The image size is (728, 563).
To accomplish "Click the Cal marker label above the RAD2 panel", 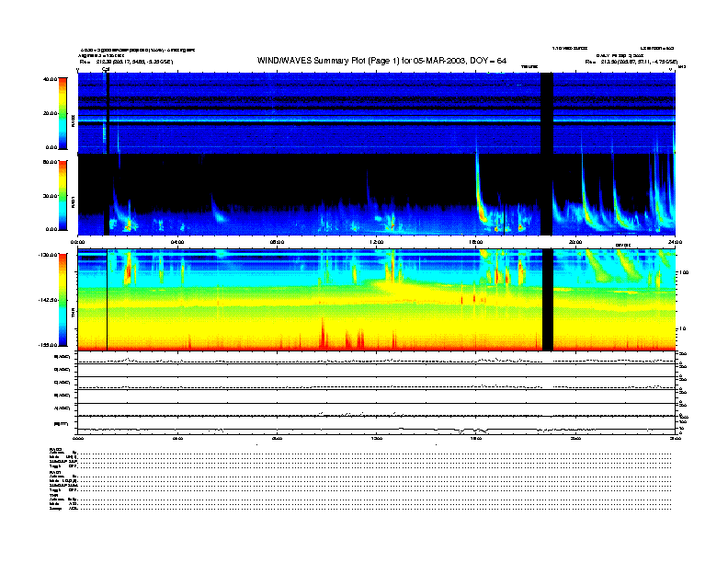I will tap(106, 69).
